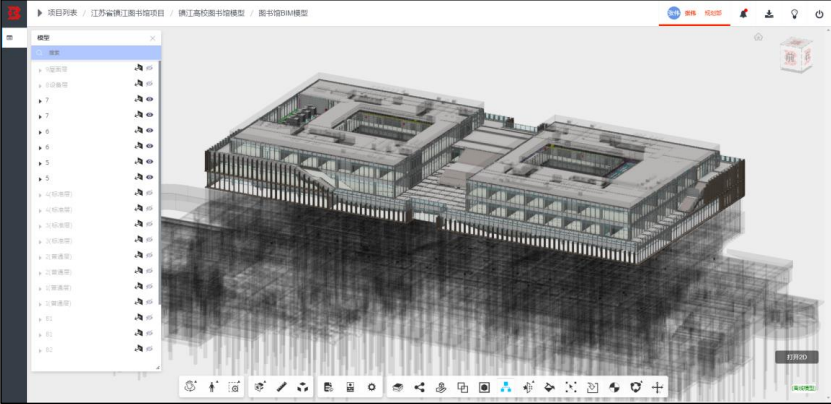The height and width of the screenshot is (404, 831).
Task: Click the locate icon on B2 row
Action: [x=139, y=348]
